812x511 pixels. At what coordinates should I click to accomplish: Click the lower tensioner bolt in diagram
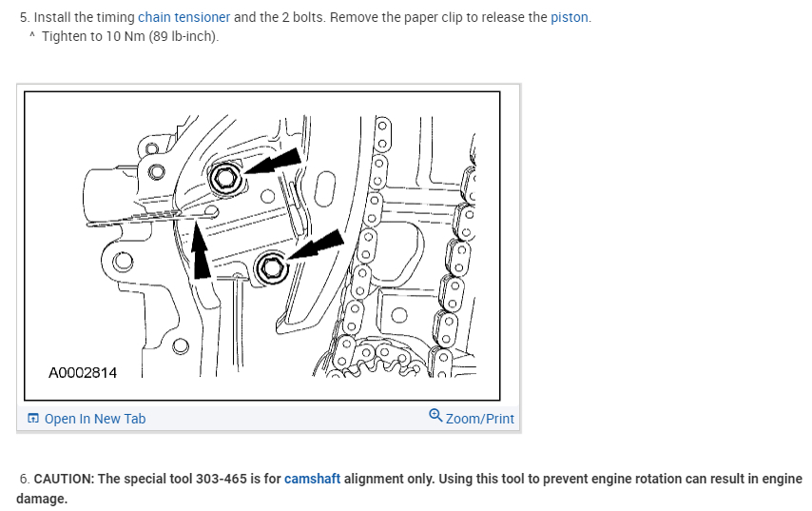[x=271, y=268]
